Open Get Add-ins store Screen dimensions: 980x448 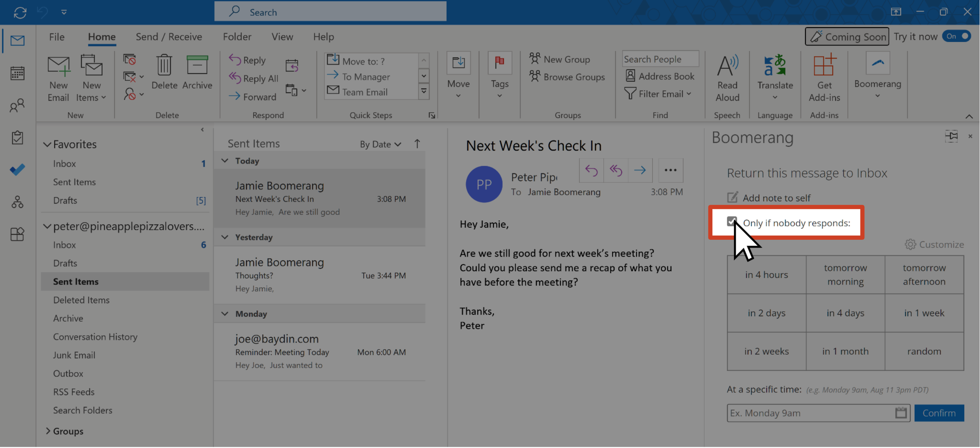(824, 78)
